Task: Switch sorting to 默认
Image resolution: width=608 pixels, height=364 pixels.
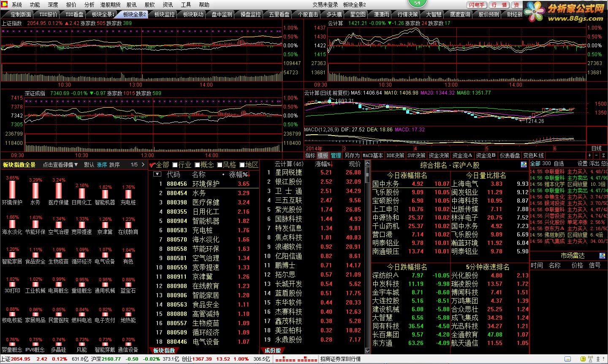Action: (89, 165)
